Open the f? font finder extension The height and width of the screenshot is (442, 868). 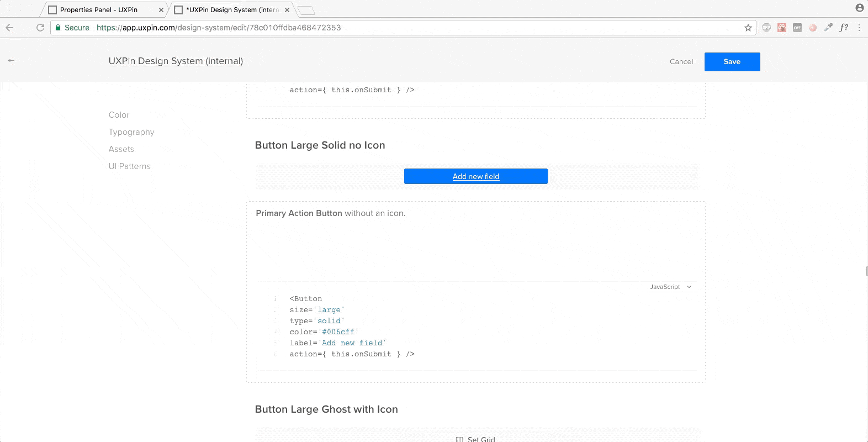(844, 28)
